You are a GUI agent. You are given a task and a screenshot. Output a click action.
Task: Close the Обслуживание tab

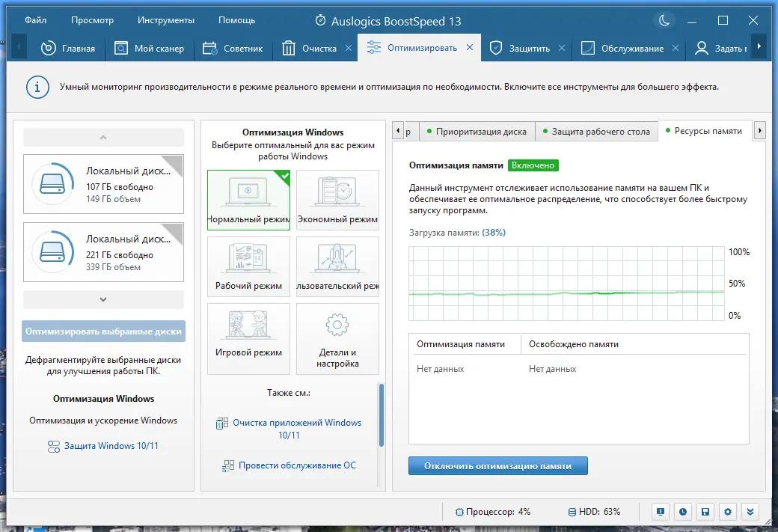676,48
